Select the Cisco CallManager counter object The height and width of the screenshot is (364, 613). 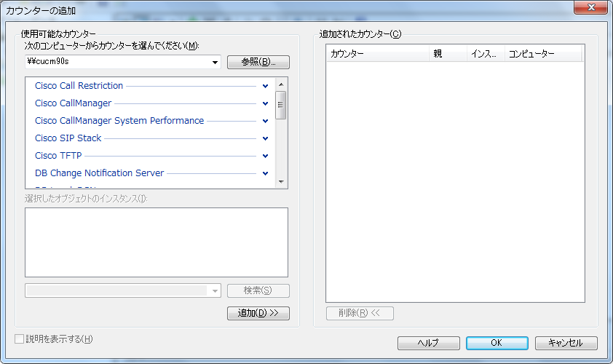point(73,103)
